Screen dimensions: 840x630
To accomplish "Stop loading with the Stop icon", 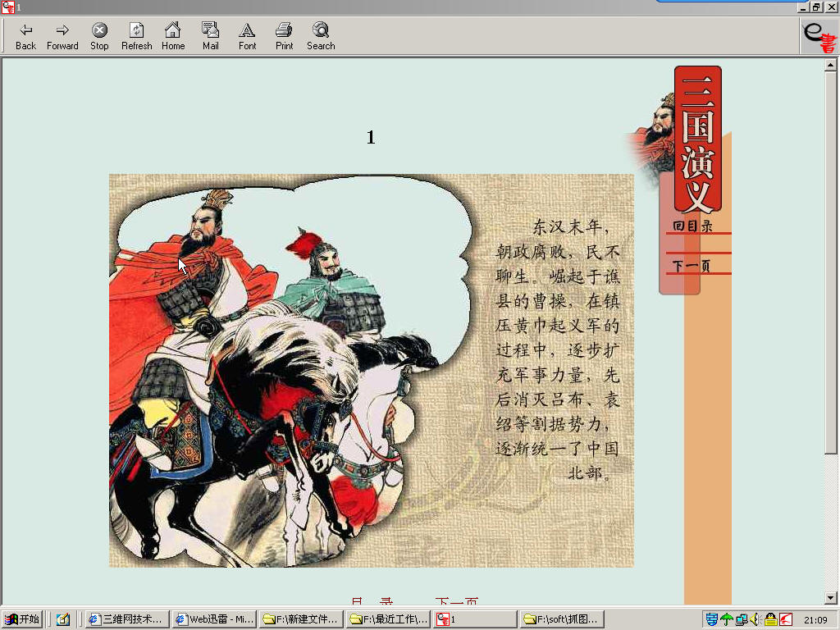I will tap(99, 36).
